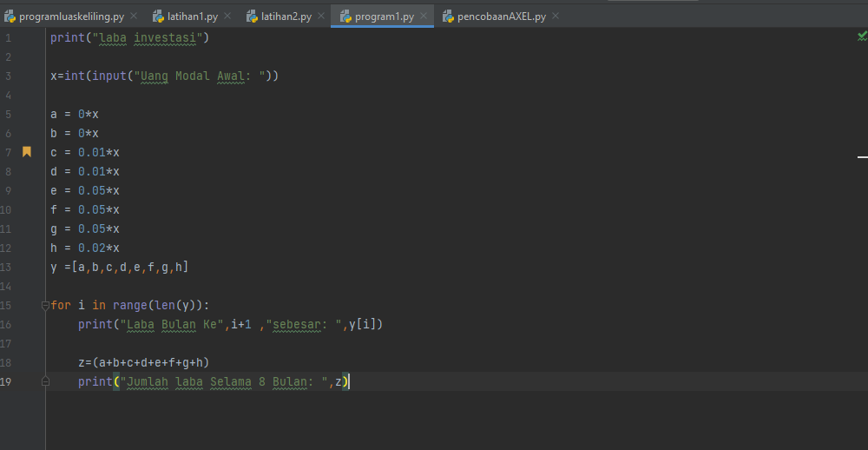
Task: Click the Python file icon on latihan2.py tab
Action: click(252, 17)
